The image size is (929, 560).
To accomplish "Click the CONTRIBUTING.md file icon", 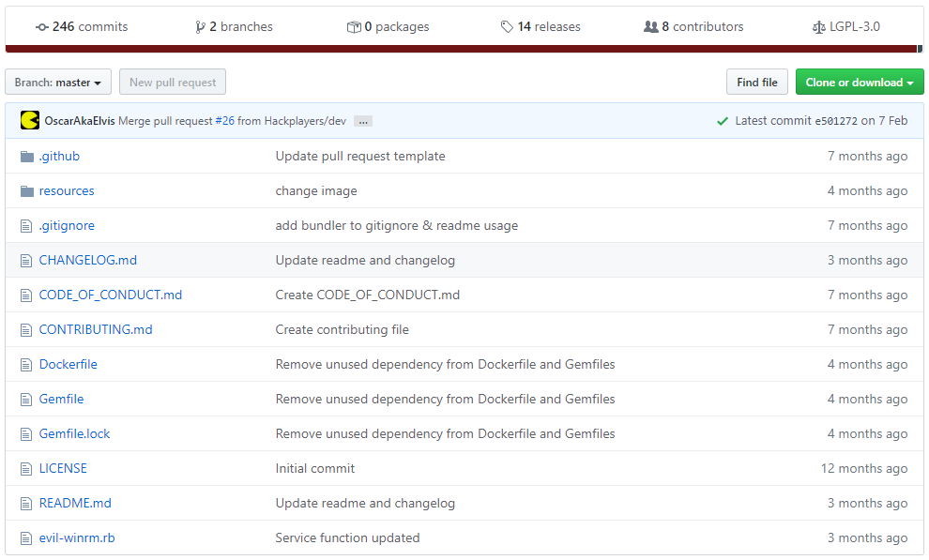I will coord(26,330).
